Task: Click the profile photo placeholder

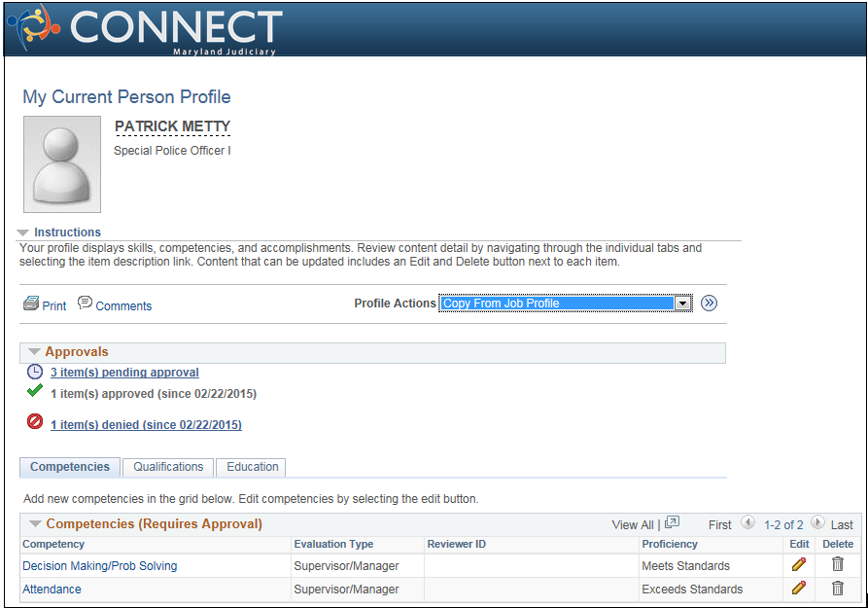Action: (x=62, y=164)
